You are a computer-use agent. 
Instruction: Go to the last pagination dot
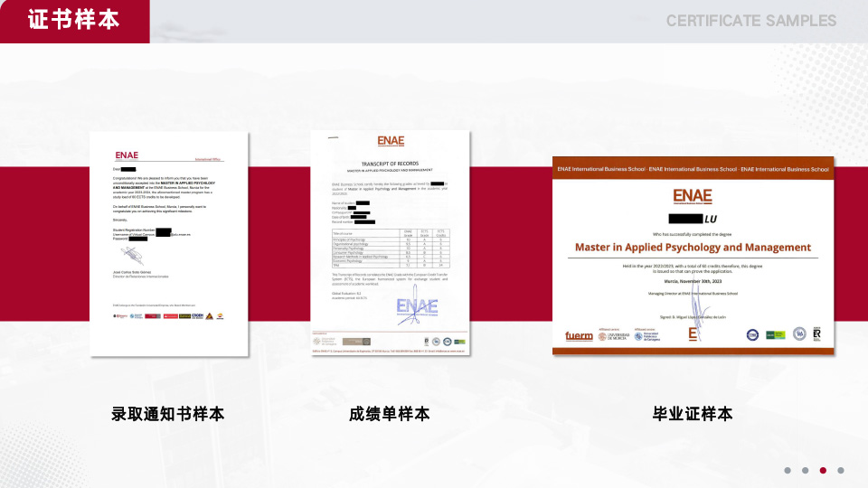coord(841,470)
